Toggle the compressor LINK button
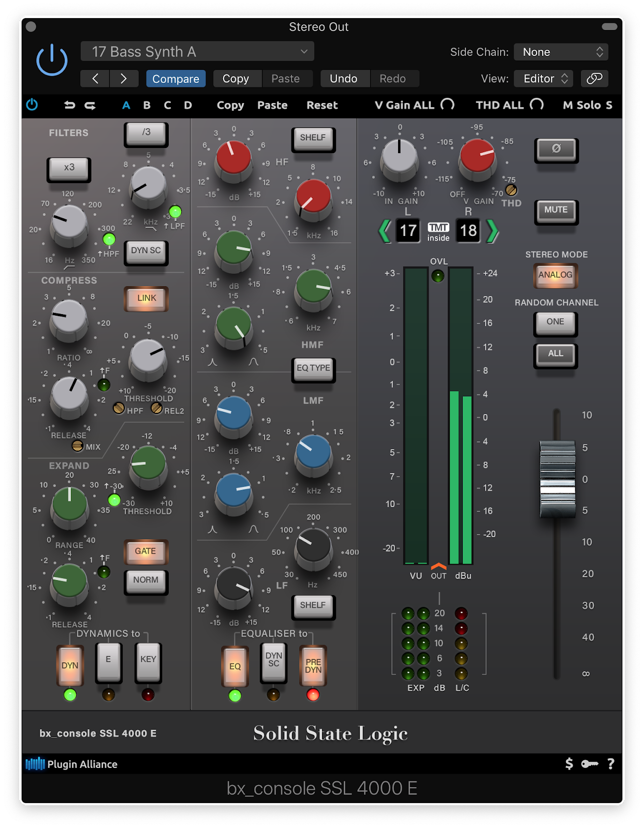 [x=147, y=298]
